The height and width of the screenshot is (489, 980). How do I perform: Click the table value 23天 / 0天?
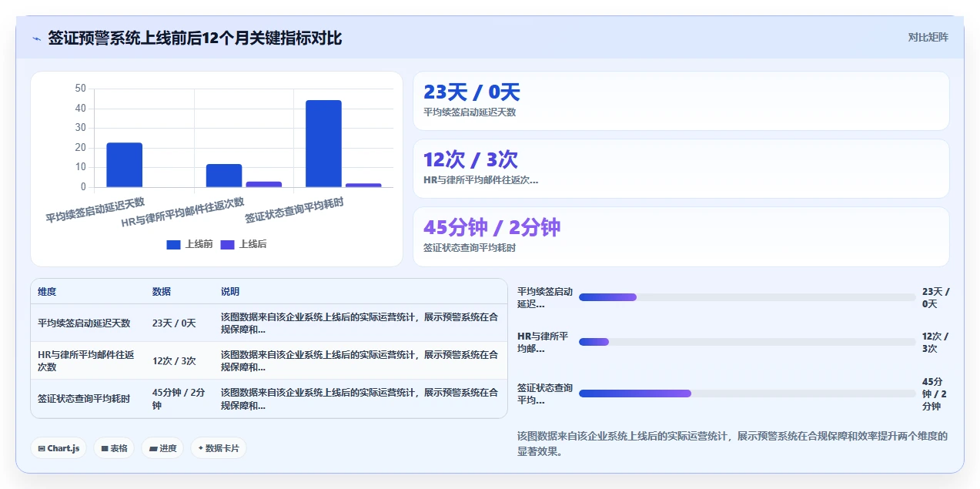174,323
